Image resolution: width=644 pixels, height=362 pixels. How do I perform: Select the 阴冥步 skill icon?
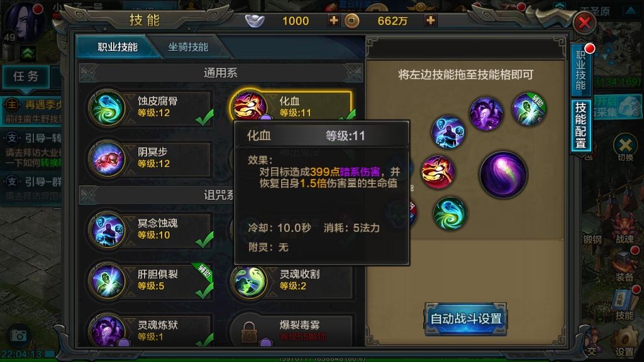108,159
